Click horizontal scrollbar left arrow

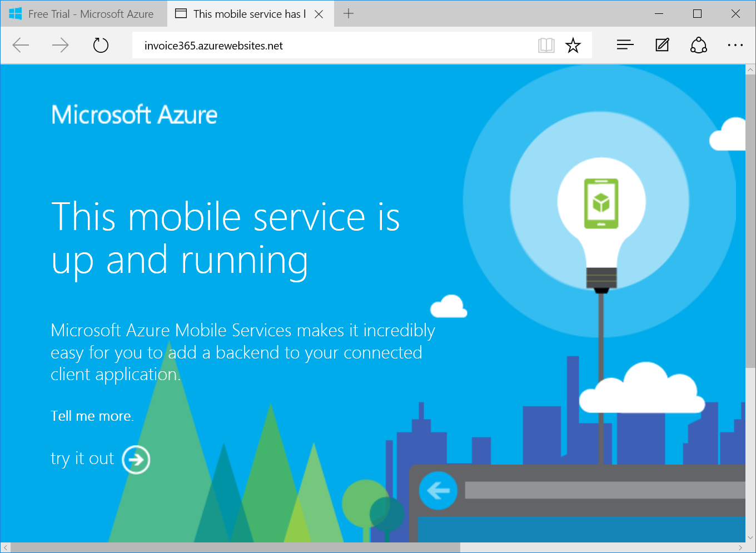6,548
